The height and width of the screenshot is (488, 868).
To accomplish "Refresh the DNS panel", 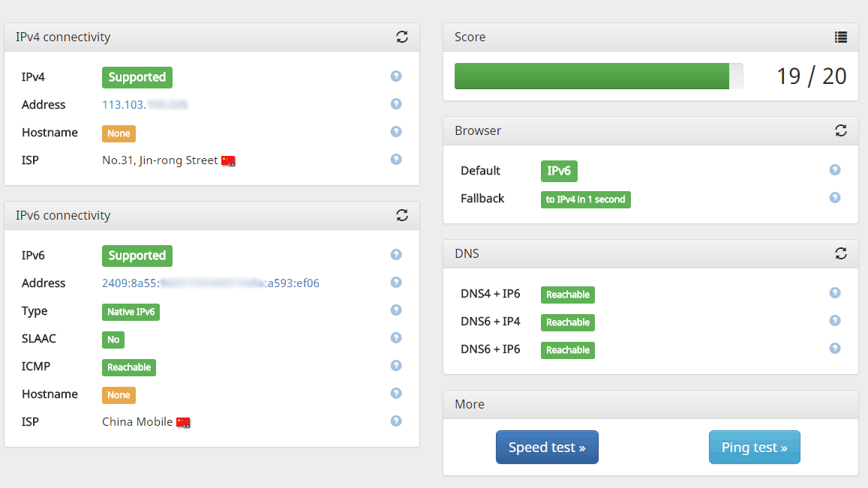I will coord(841,253).
